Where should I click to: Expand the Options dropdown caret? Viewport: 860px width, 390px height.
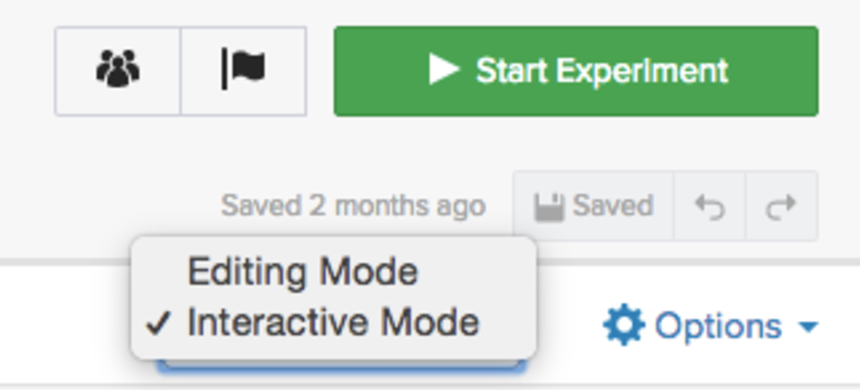click(x=808, y=327)
